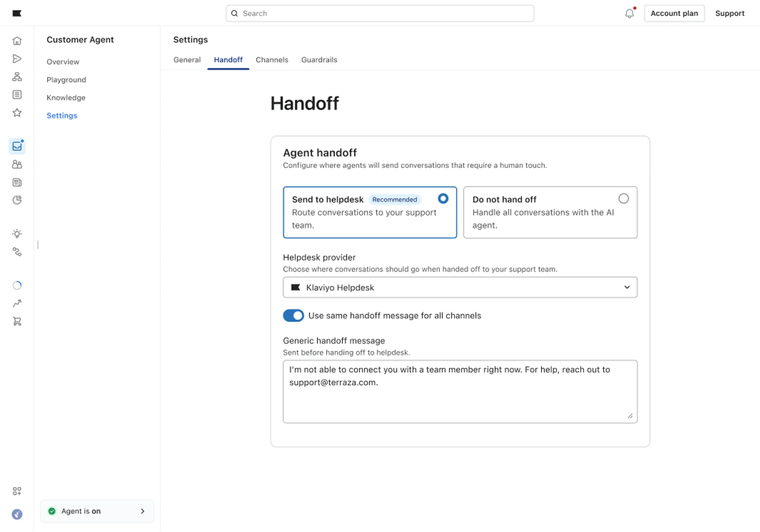Open the shopping cart sidebar icon
This screenshot has height=532, width=760.
click(x=17, y=322)
